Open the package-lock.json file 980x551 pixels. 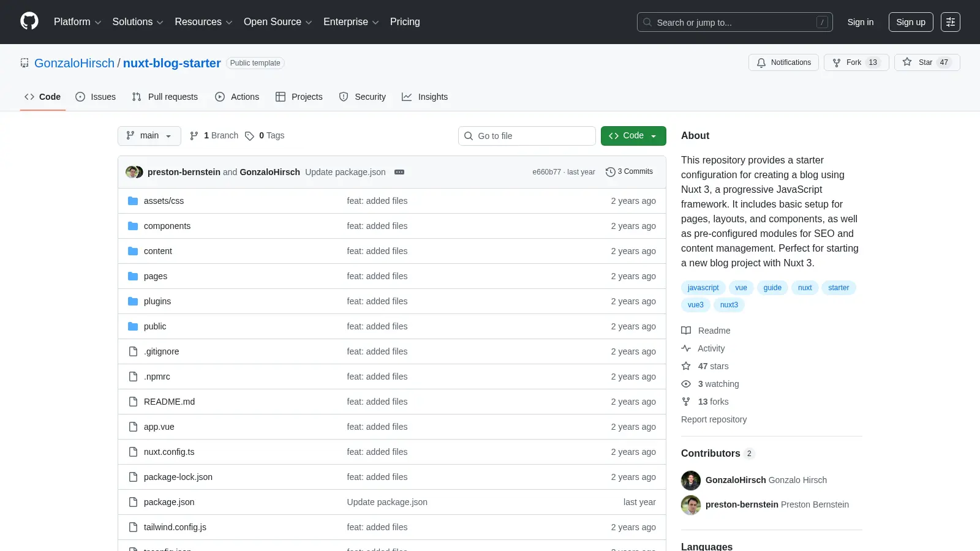coord(178,477)
